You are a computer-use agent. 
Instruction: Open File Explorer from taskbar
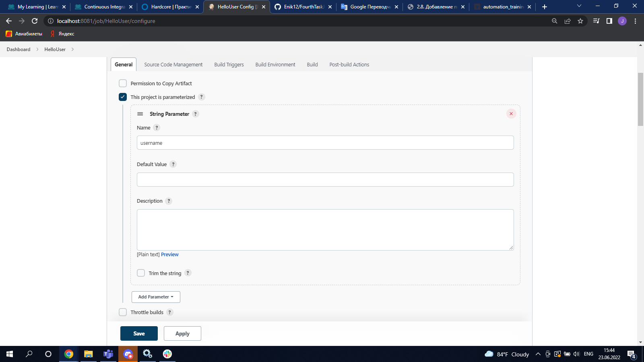point(88,354)
